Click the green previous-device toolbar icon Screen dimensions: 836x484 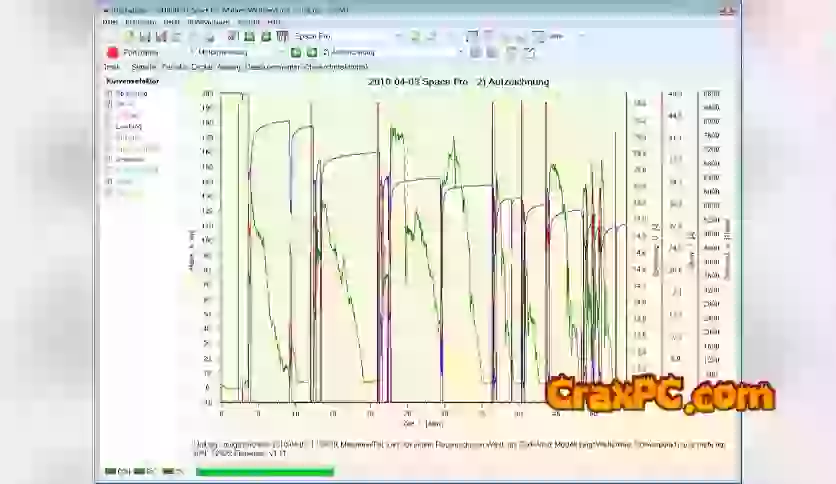(x=249, y=36)
